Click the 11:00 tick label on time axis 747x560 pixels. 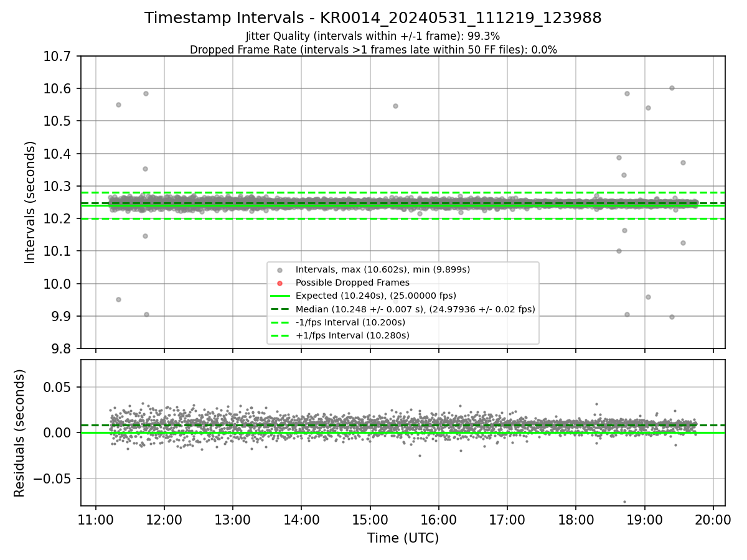pos(96,519)
